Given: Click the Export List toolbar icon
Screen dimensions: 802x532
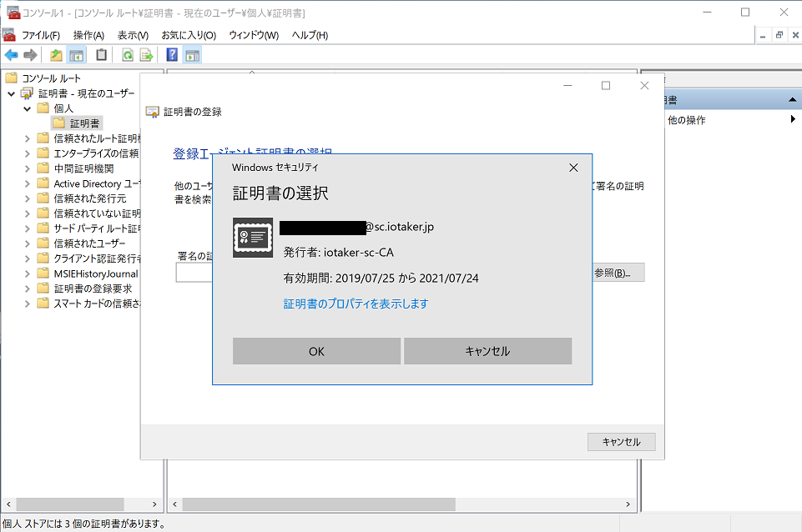Looking at the screenshot, I should (147, 55).
